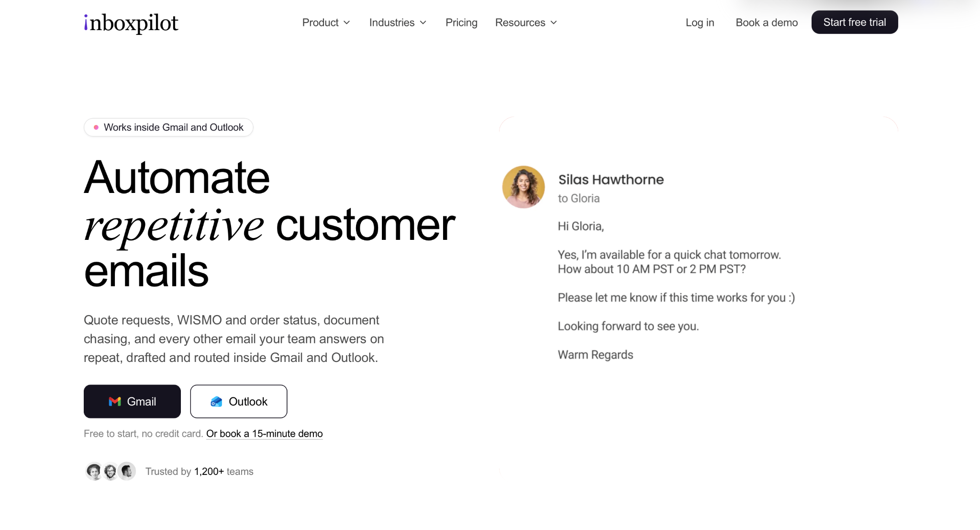The height and width of the screenshot is (530, 980).
Task: Click the first trusted-team avatar
Action: 94,472
